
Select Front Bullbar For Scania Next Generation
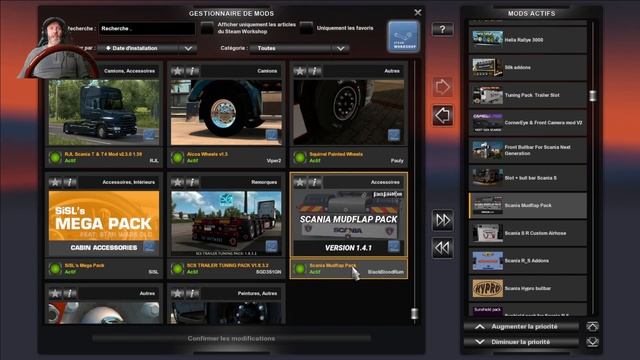click(x=528, y=150)
